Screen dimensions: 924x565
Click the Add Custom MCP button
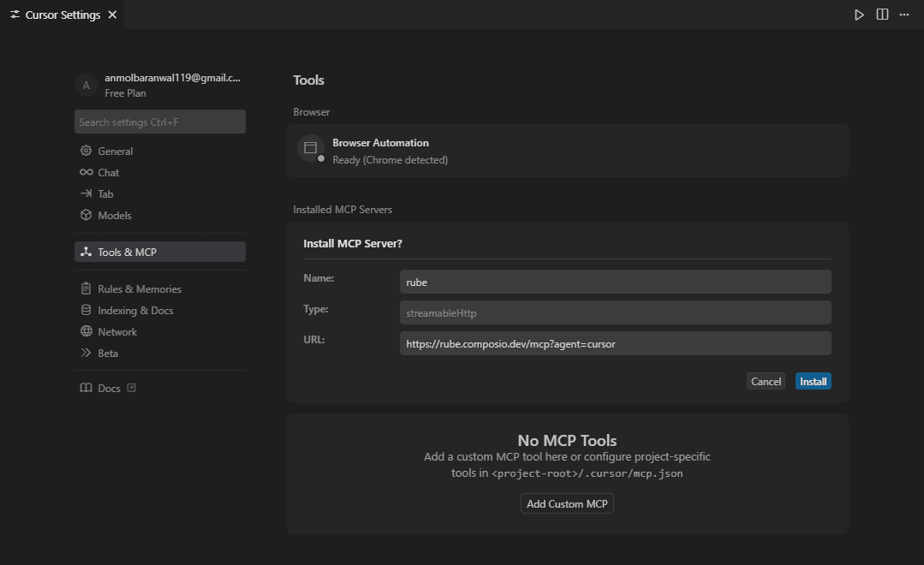coord(566,503)
